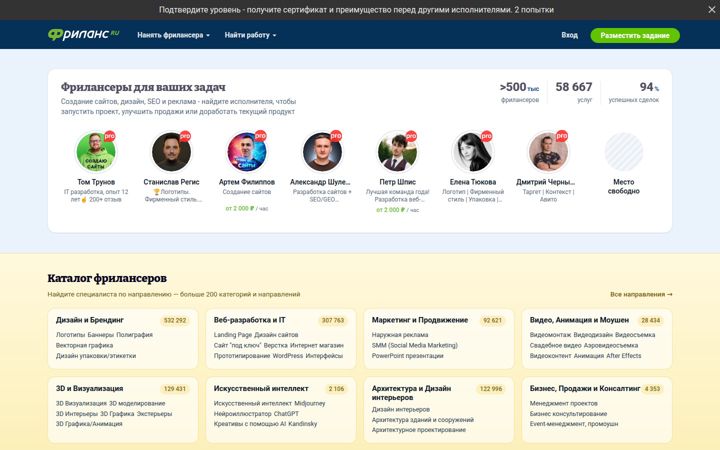The height and width of the screenshot is (450, 720).
Task: Open the Видео, Анимация и Моушен category
Action: (579, 320)
